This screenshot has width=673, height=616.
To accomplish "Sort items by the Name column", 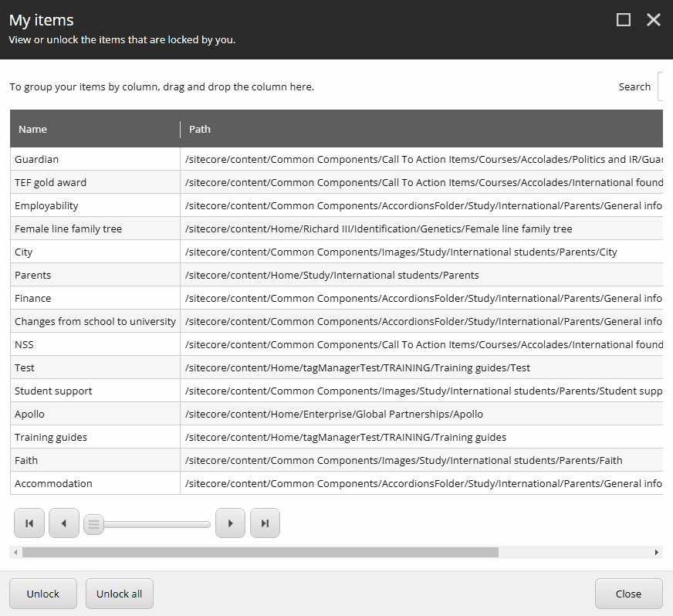I will click(32, 129).
